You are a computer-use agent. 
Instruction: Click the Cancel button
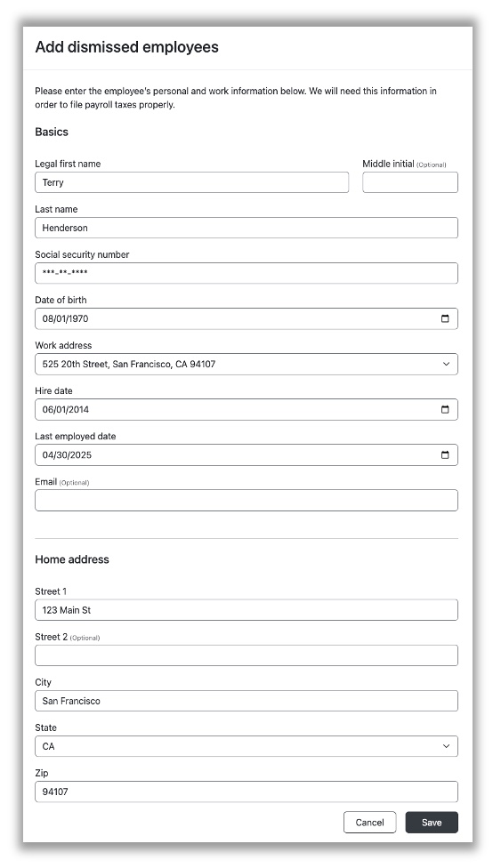(x=369, y=823)
